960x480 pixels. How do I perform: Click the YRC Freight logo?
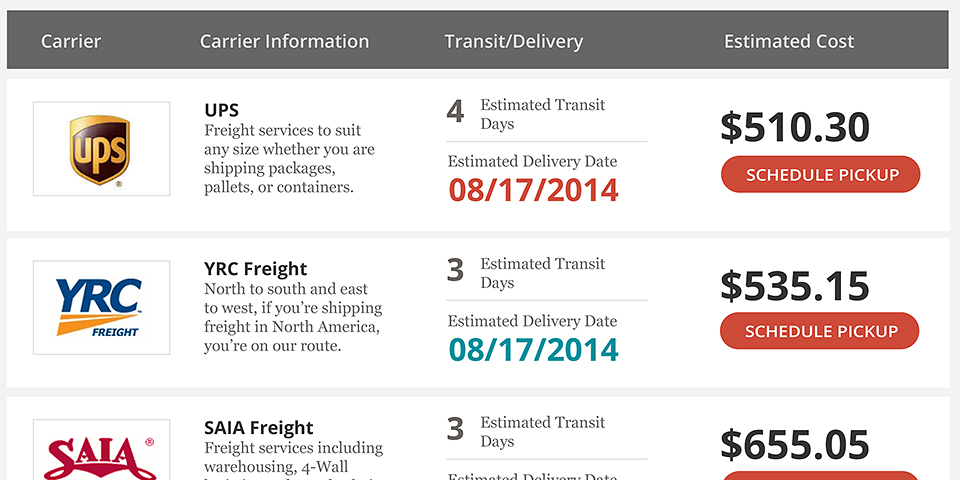101,307
